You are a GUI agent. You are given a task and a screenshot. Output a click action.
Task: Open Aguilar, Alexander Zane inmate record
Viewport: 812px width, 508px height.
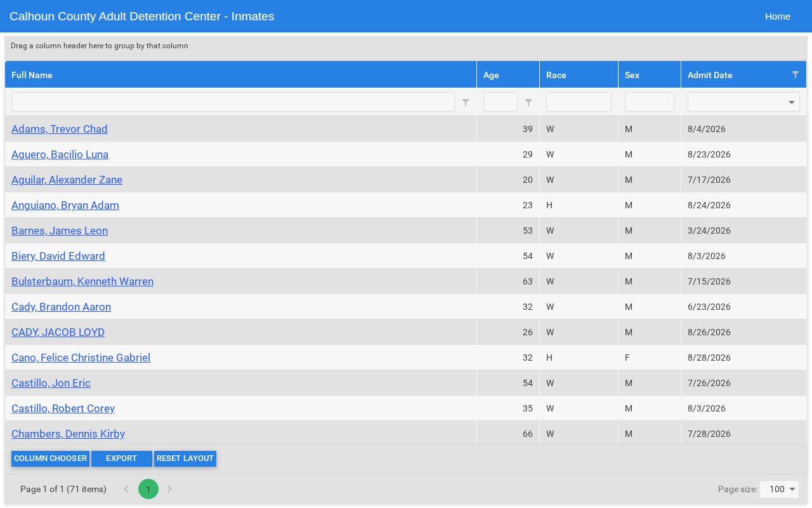click(x=67, y=180)
